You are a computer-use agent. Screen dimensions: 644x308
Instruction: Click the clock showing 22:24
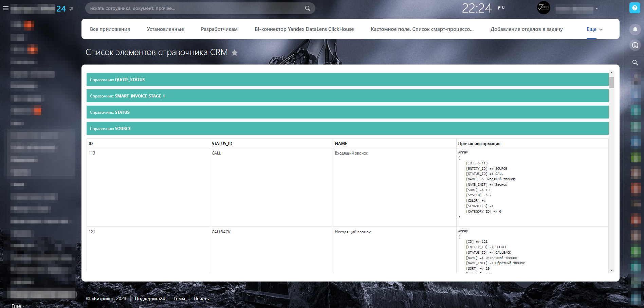(477, 8)
